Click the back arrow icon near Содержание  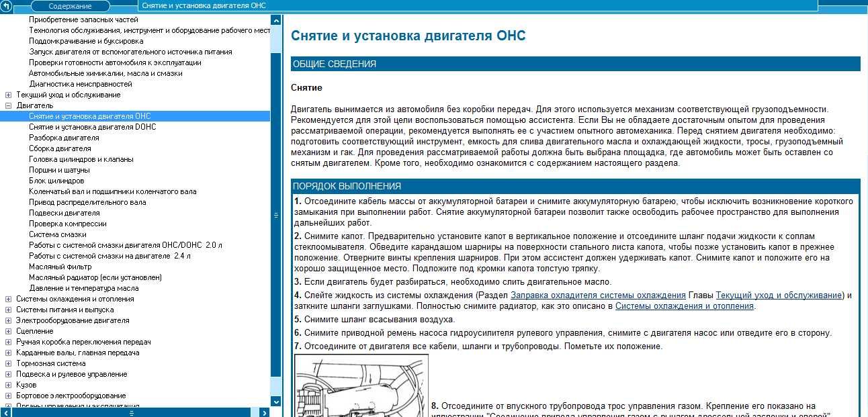(x=7, y=6)
